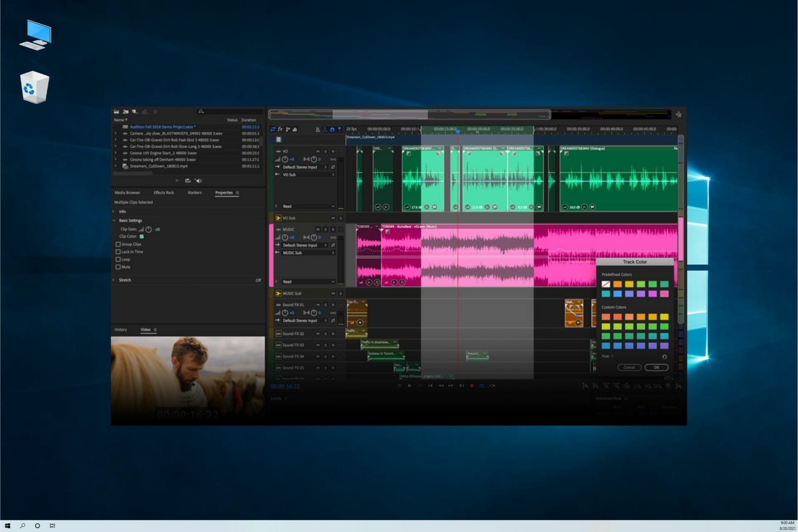Click the MUSIC track pan knob
Screen dimensions: 798x532
point(314,237)
